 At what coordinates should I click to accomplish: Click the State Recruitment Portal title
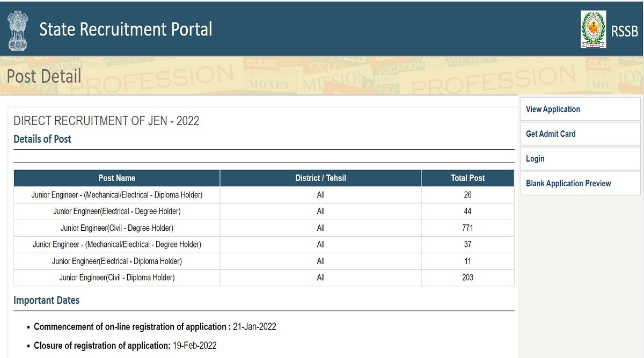(126, 29)
